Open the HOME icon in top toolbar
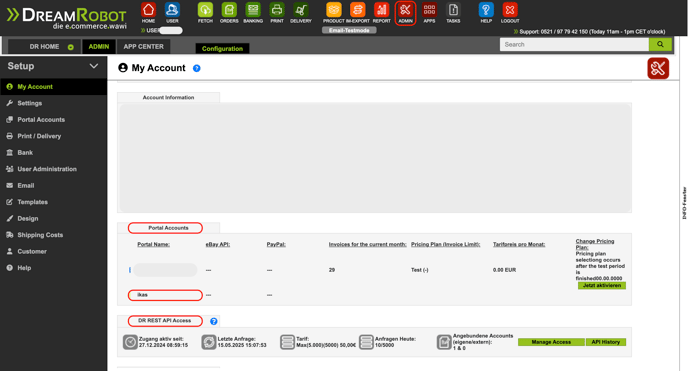 coord(148,10)
